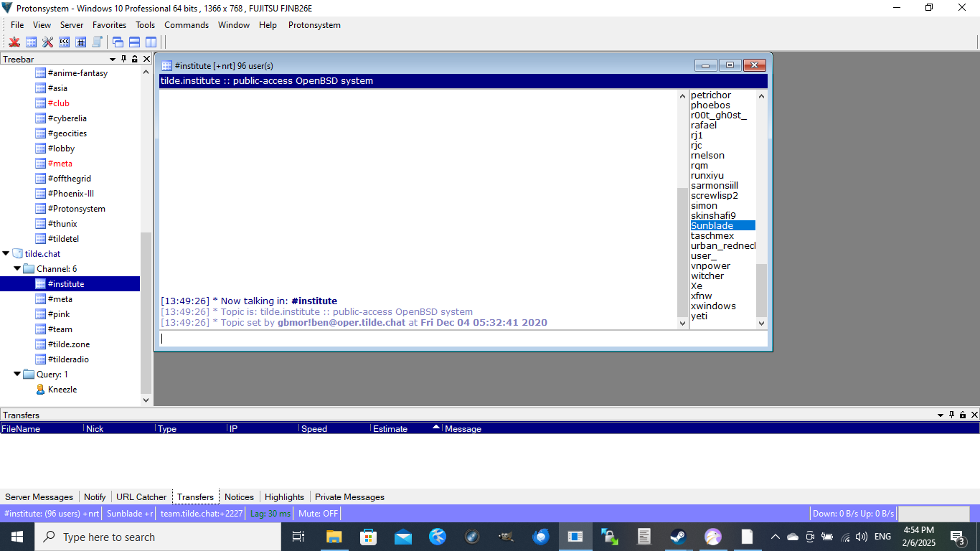Cascade windows using the toolbar icon
Screen dimensions: 980x551
118,42
